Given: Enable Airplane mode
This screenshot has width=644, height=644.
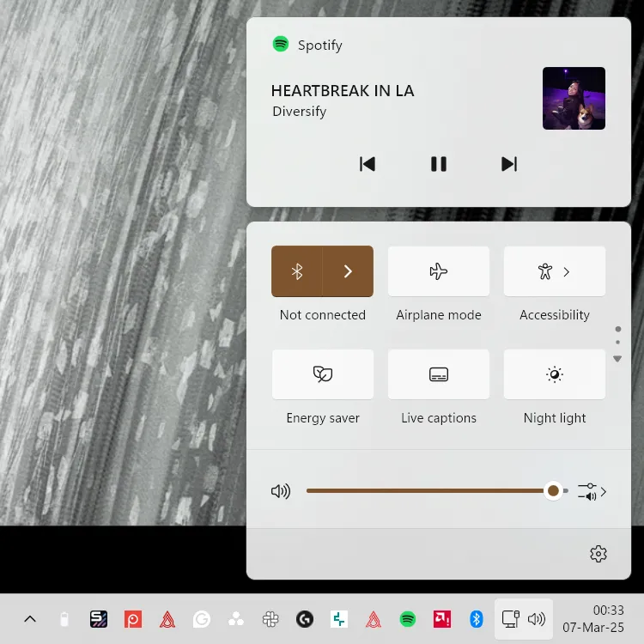Looking at the screenshot, I should click(438, 271).
